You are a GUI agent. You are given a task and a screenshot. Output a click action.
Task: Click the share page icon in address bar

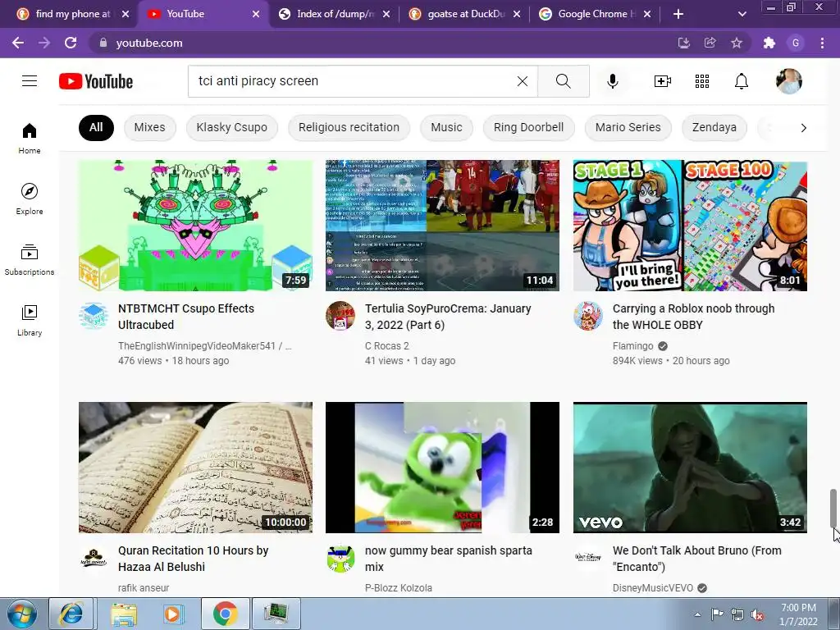[x=710, y=43]
